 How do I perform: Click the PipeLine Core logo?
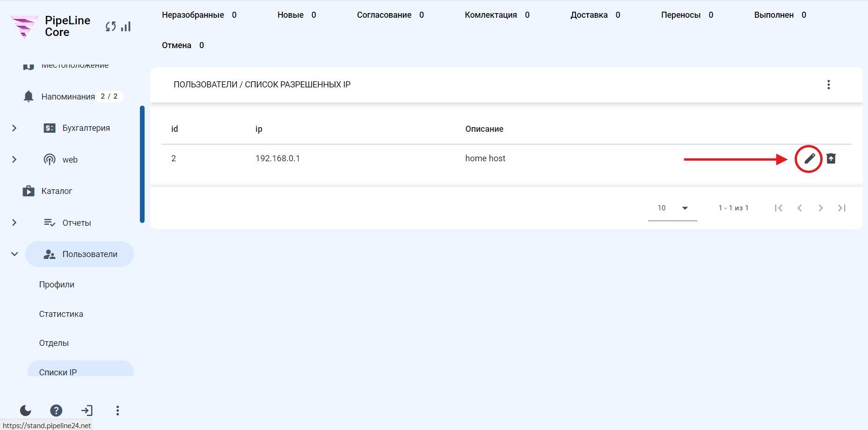[51, 27]
